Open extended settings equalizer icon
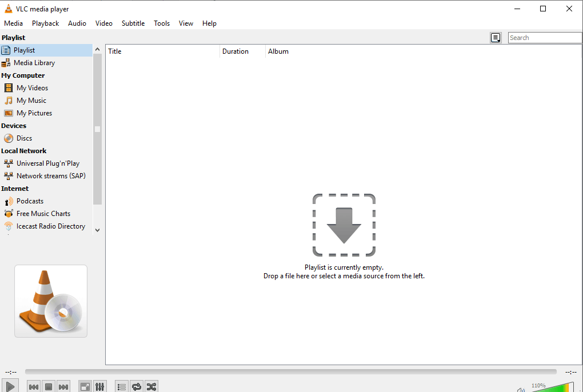 pos(99,387)
